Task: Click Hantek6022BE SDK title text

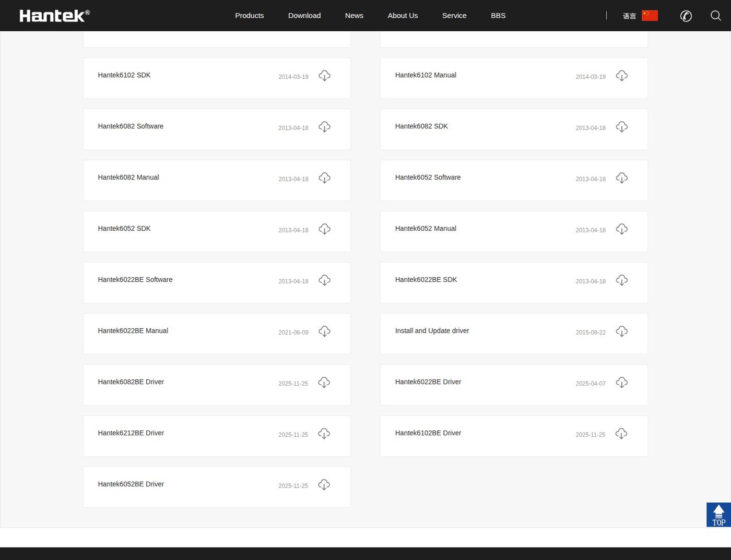Action: pos(426,280)
